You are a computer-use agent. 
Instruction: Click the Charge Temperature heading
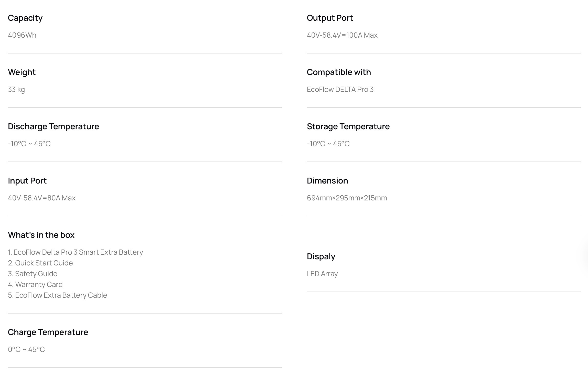pos(48,332)
